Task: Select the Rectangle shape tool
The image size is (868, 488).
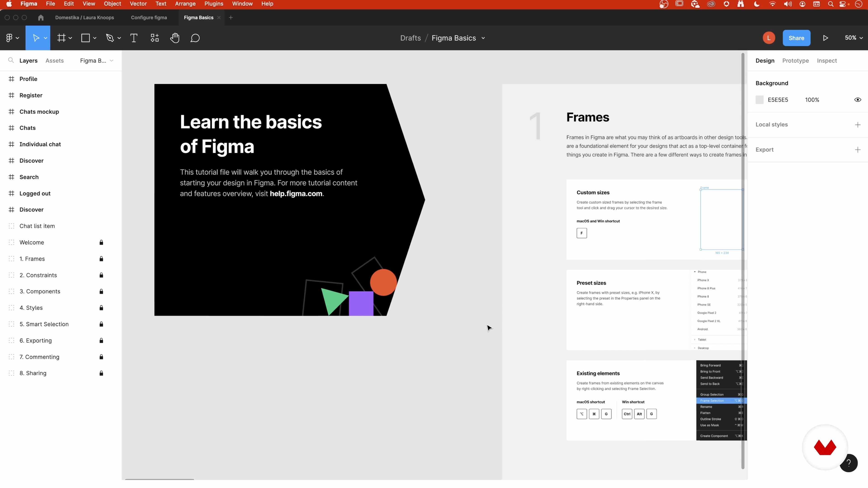Action: 86,38
